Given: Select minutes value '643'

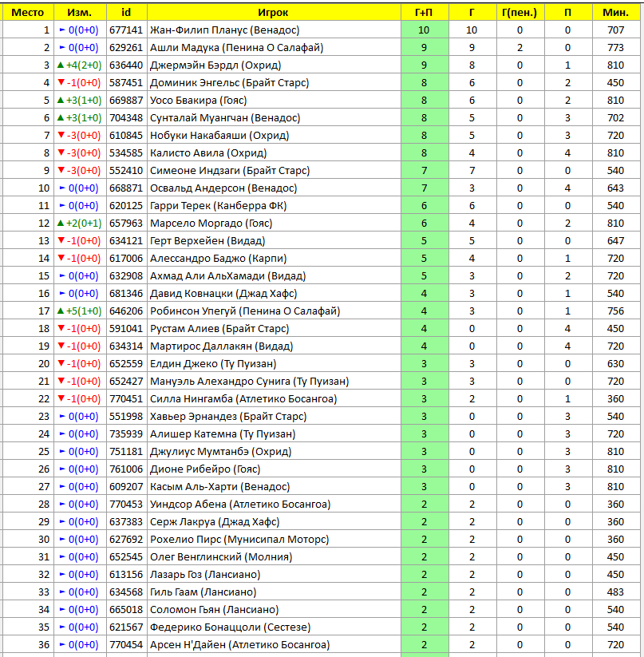Looking at the screenshot, I should pyautogui.click(x=615, y=188).
